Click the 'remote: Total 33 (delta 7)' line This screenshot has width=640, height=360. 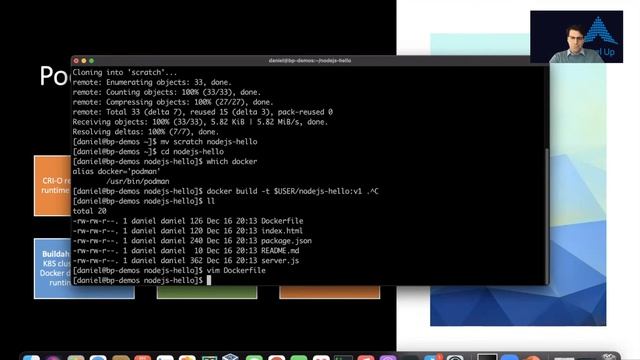coord(202,112)
